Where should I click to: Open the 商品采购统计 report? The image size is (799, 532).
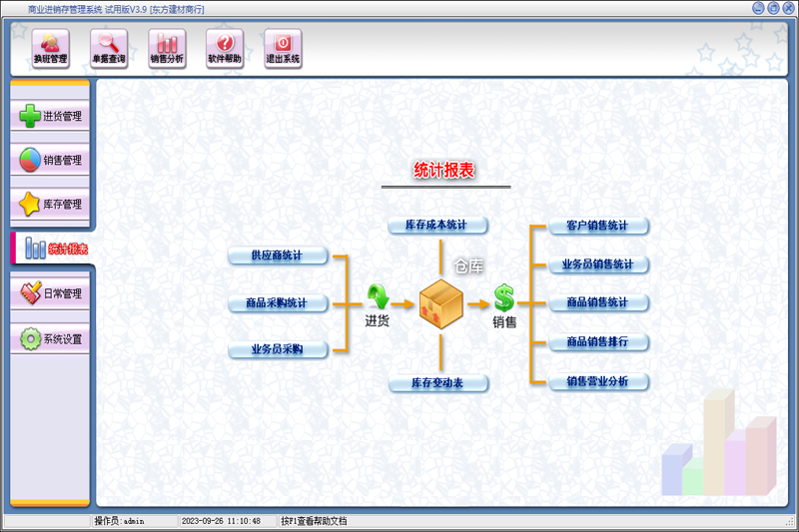point(278,303)
